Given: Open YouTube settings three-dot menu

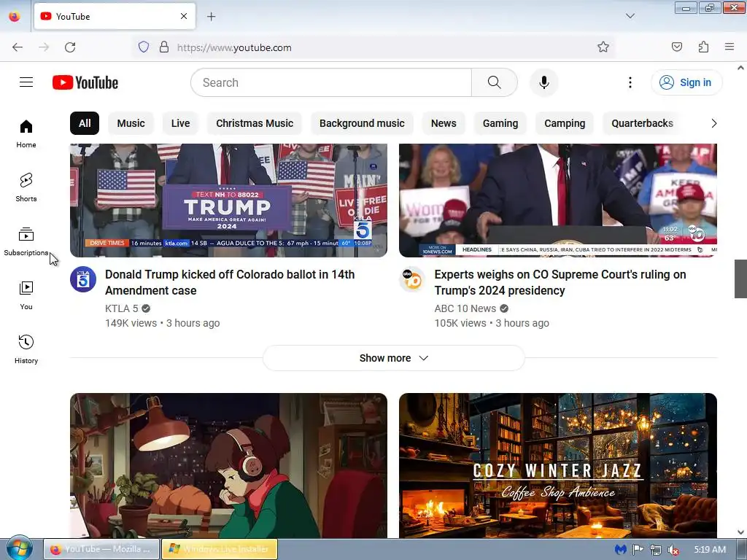Looking at the screenshot, I should point(630,82).
